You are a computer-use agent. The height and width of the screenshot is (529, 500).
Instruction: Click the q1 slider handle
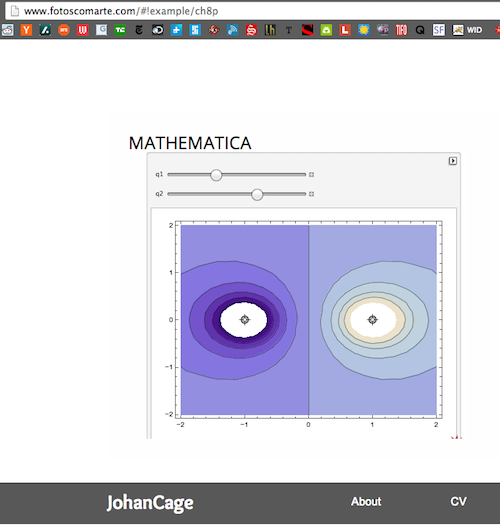tap(216, 175)
